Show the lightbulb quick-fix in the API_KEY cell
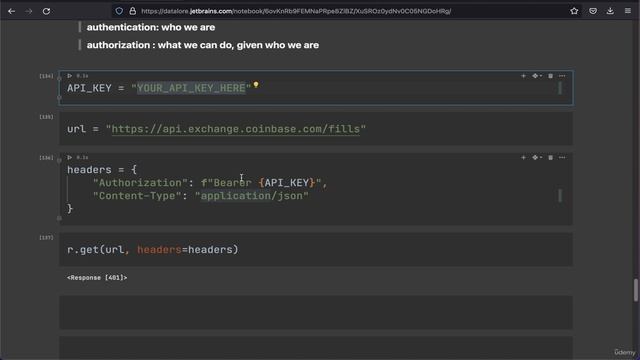This screenshot has width=640, height=360. (x=256, y=85)
